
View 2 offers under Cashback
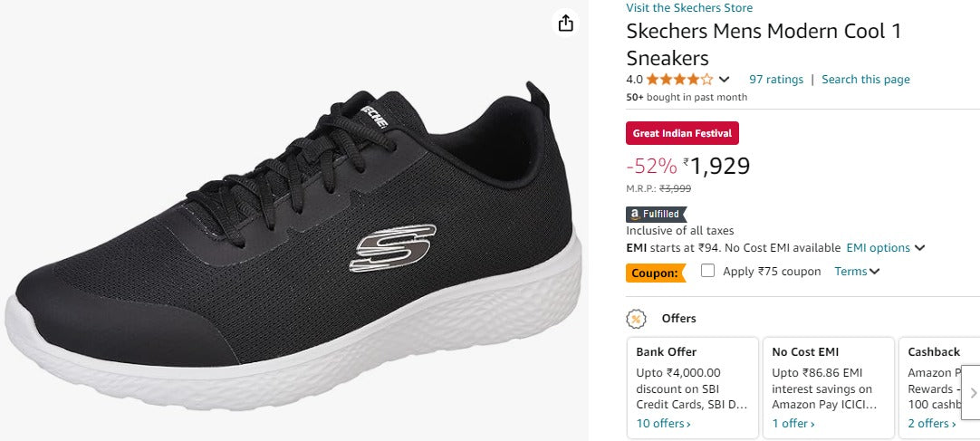(x=931, y=423)
